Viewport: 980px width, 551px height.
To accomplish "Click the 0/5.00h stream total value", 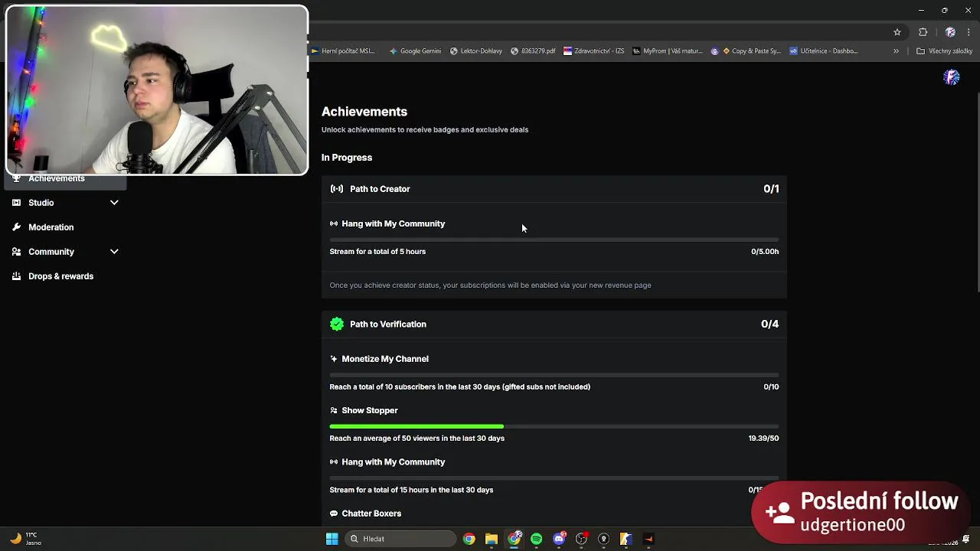I will click(765, 252).
